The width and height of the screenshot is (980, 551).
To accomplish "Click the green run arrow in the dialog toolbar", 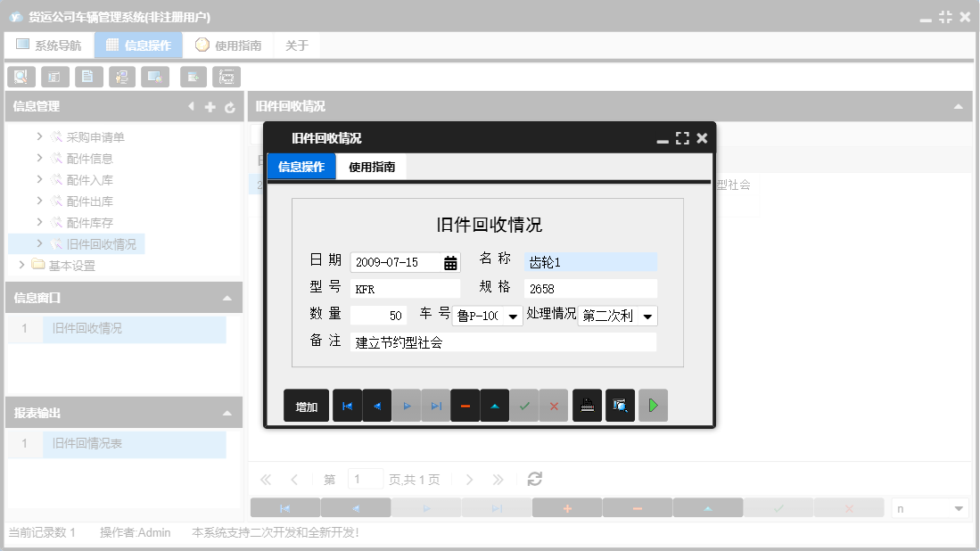I will coord(654,405).
